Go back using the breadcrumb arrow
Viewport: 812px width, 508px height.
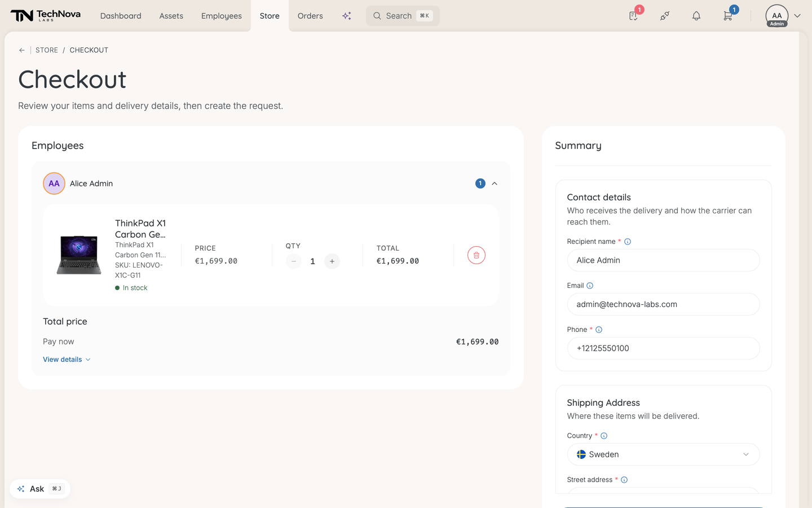coord(22,50)
